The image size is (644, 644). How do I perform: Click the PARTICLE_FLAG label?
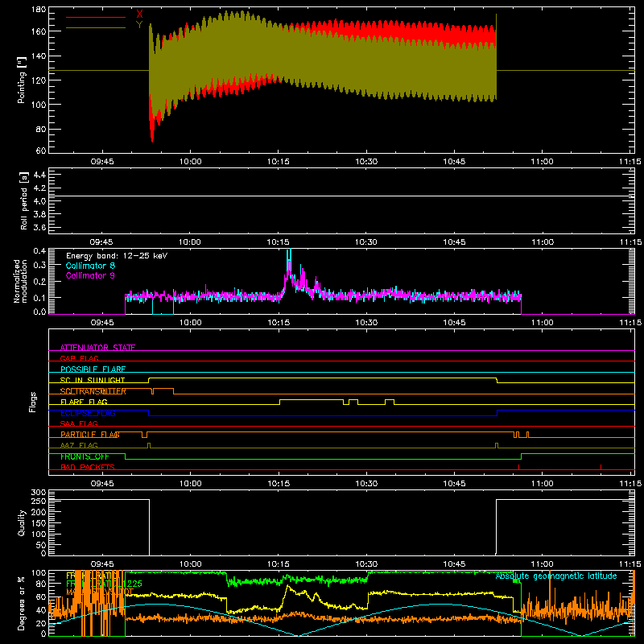[x=90, y=435]
